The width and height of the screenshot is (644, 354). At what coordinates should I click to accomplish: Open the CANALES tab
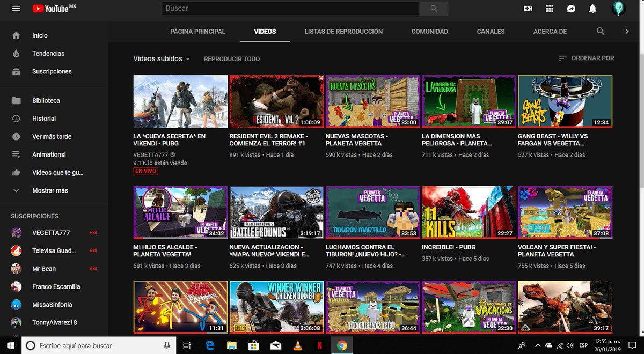[x=491, y=32]
